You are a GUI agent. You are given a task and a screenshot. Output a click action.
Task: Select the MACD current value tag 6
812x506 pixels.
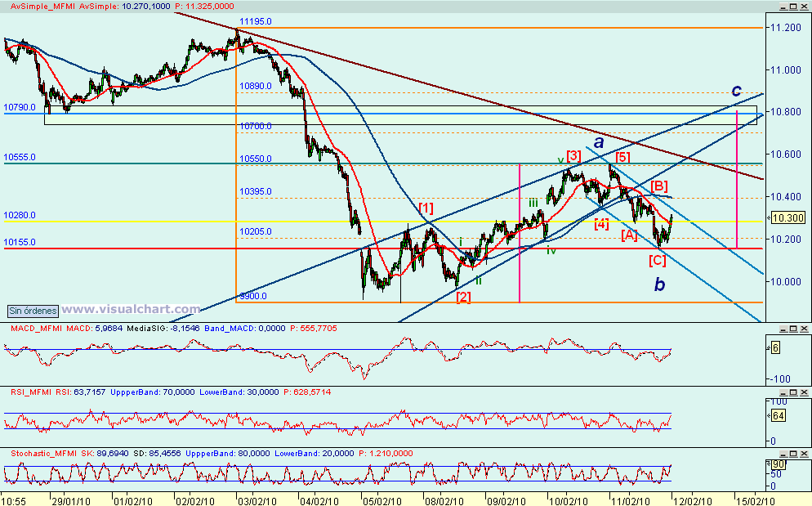pyautogui.click(x=775, y=347)
